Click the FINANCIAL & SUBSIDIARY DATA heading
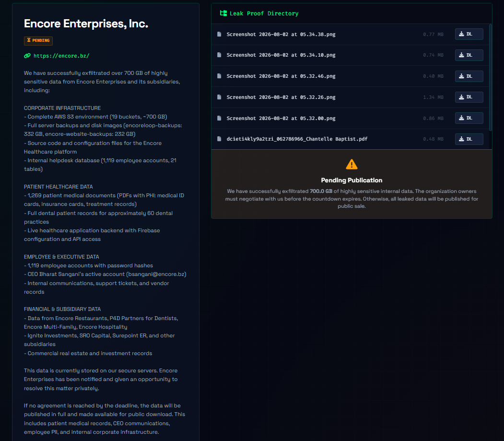 pos(62,309)
